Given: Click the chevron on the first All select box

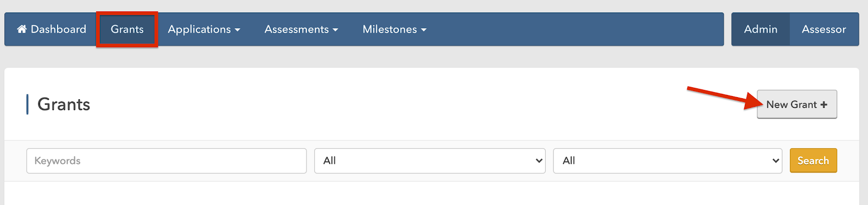Looking at the screenshot, I should (539, 161).
